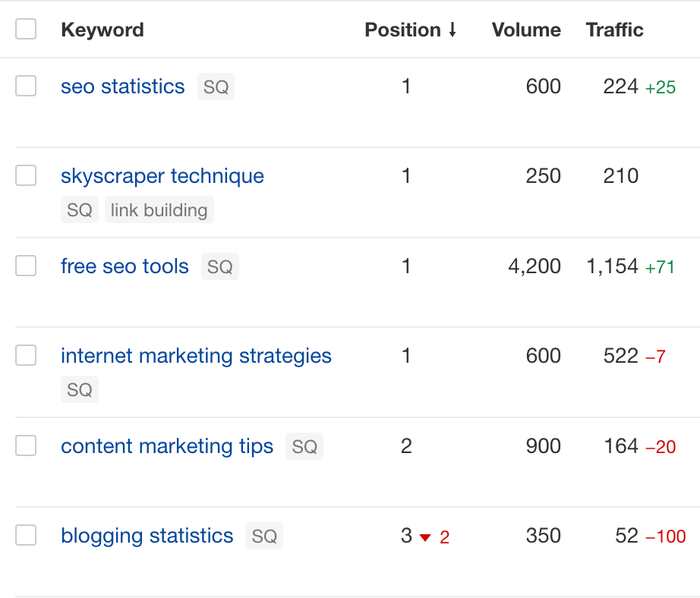
Task: Sort by the Volume column header
Action: point(526,30)
